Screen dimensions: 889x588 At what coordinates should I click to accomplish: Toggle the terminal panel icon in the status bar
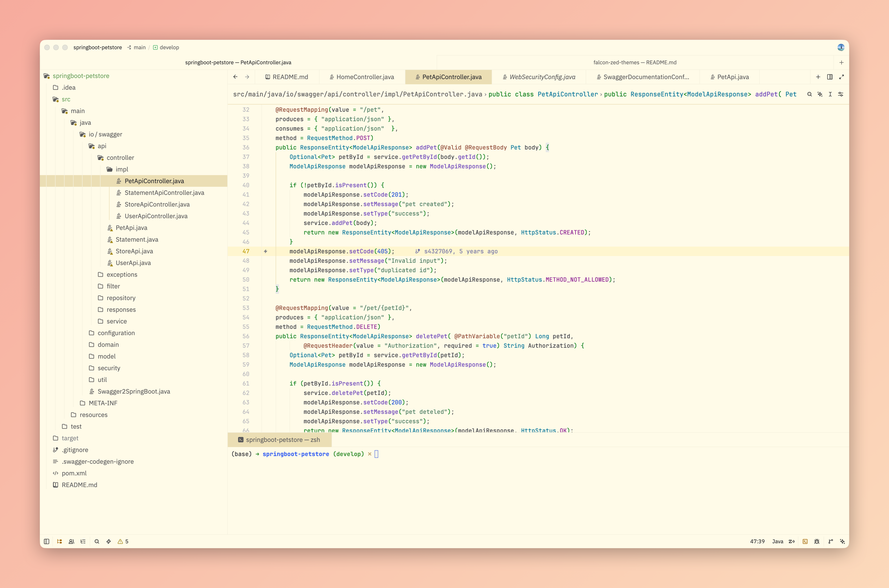tap(805, 541)
